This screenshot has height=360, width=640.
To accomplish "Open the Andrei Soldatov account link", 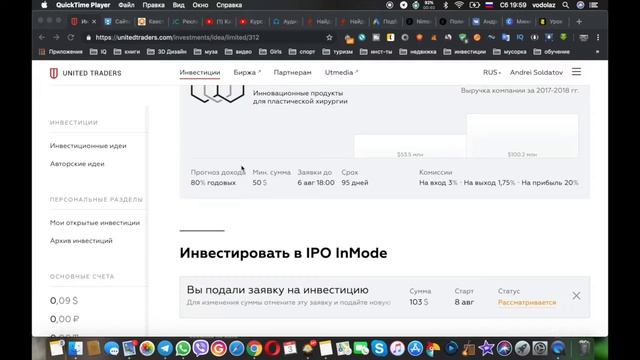I will pos(536,72).
